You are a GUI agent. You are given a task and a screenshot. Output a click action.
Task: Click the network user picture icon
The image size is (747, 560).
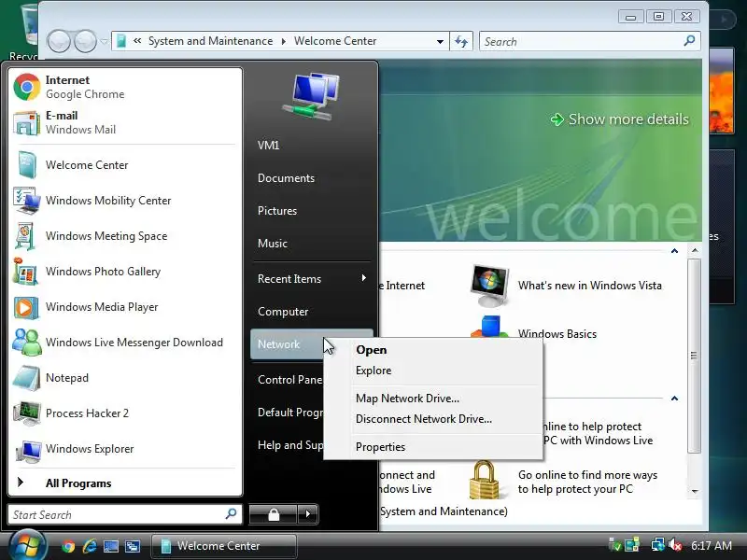311,97
